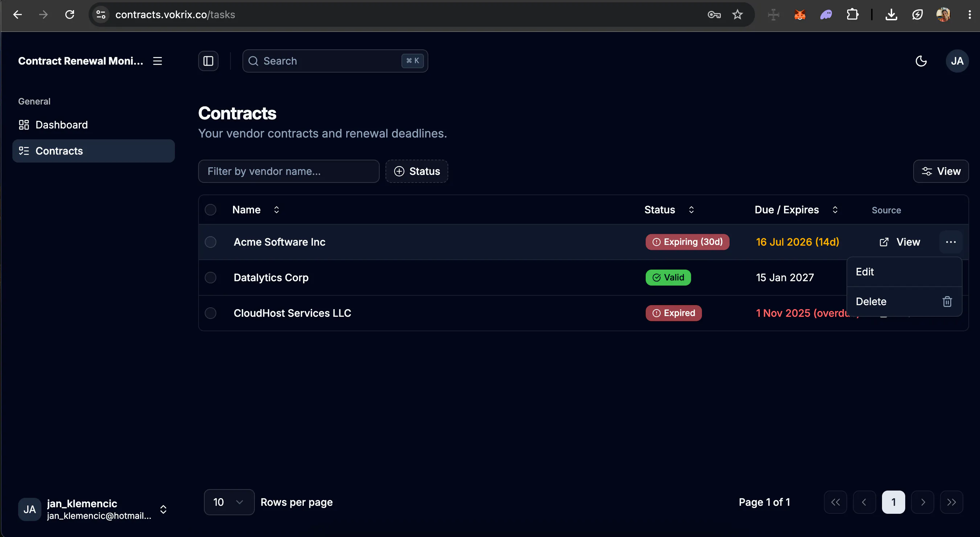Select page 1 button
The image size is (980, 537).
point(893,502)
